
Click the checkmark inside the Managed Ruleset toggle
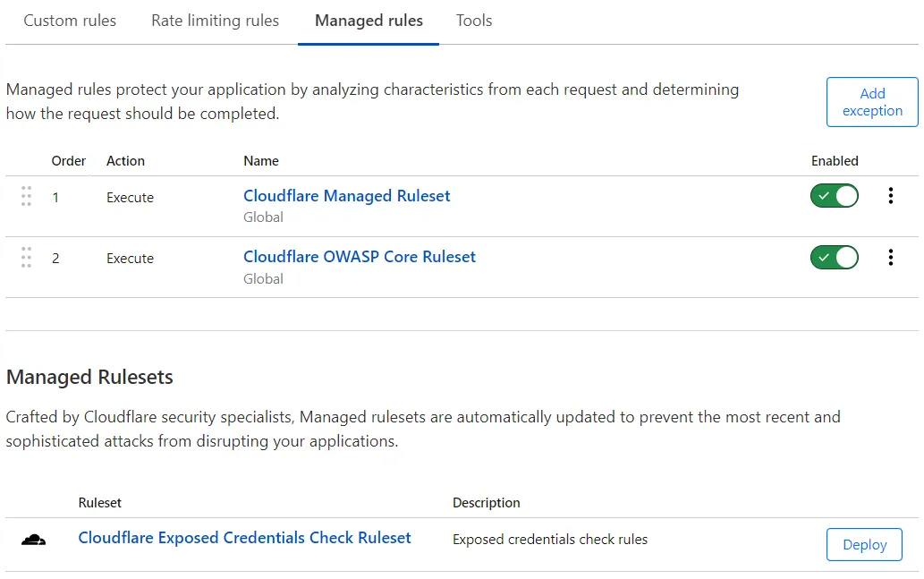[x=825, y=195]
